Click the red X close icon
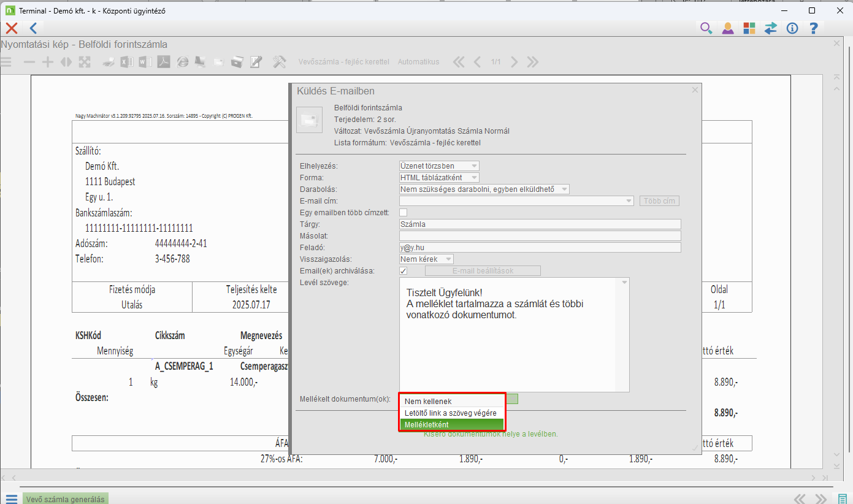This screenshot has height=504, width=853. point(11,28)
